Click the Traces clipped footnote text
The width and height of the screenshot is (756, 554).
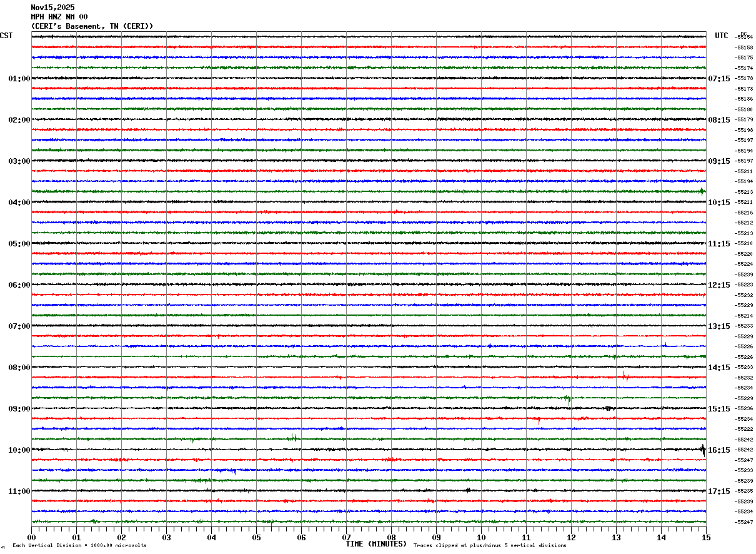(x=490, y=546)
